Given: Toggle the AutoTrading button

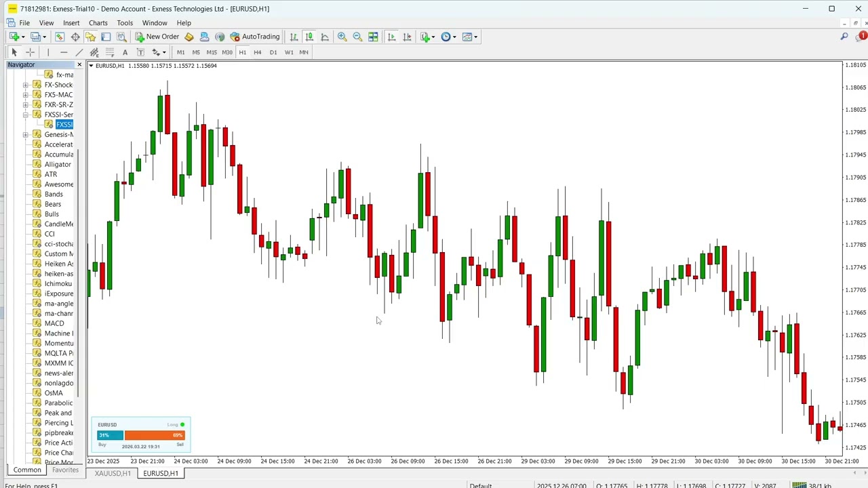Looking at the screenshot, I should tap(255, 37).
